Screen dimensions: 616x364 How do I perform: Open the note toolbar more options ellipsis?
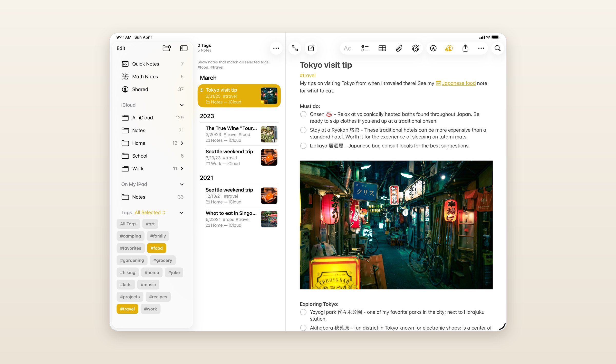tap(481, 48)
